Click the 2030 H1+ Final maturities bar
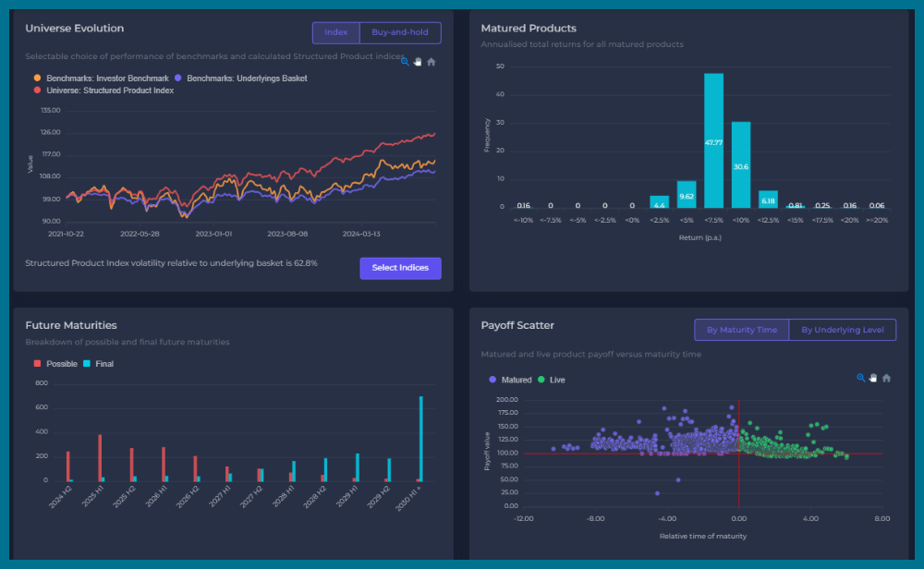The image size is (924, 569). 421,439
